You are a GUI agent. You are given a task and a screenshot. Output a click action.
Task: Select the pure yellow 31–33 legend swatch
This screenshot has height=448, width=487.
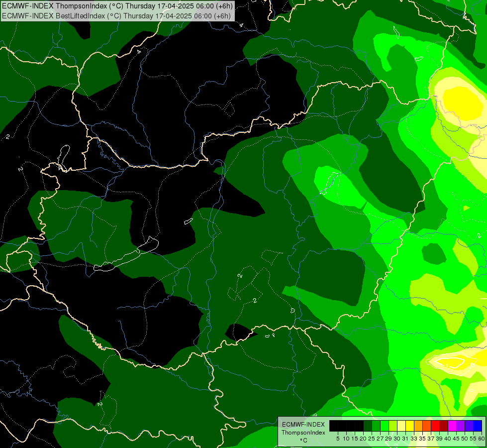pos(410,426)
